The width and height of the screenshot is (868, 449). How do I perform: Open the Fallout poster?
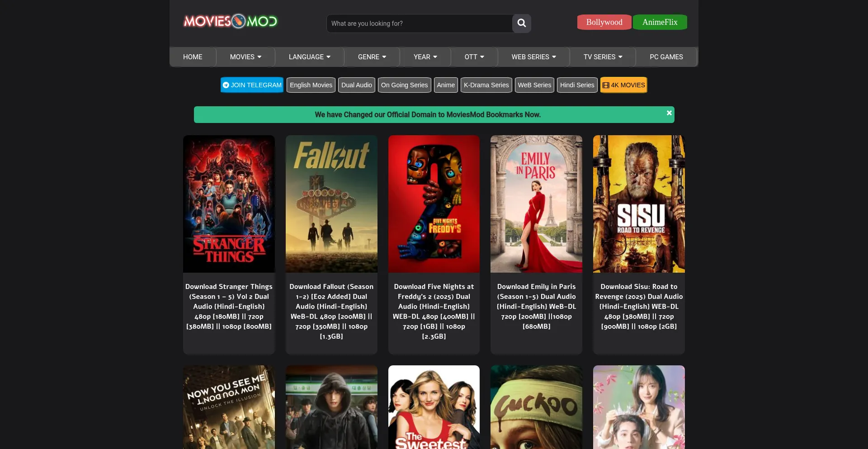331,204
